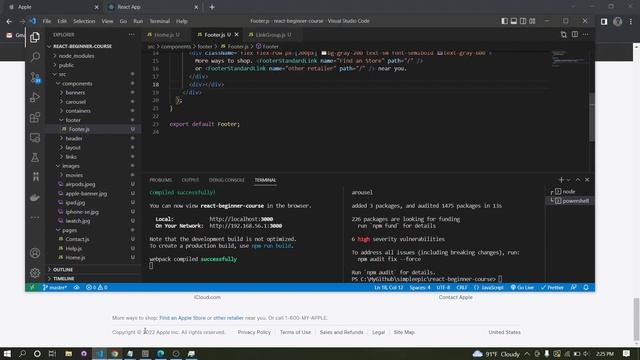
Task: Open the Docker whale view
Action: (35, 198)
